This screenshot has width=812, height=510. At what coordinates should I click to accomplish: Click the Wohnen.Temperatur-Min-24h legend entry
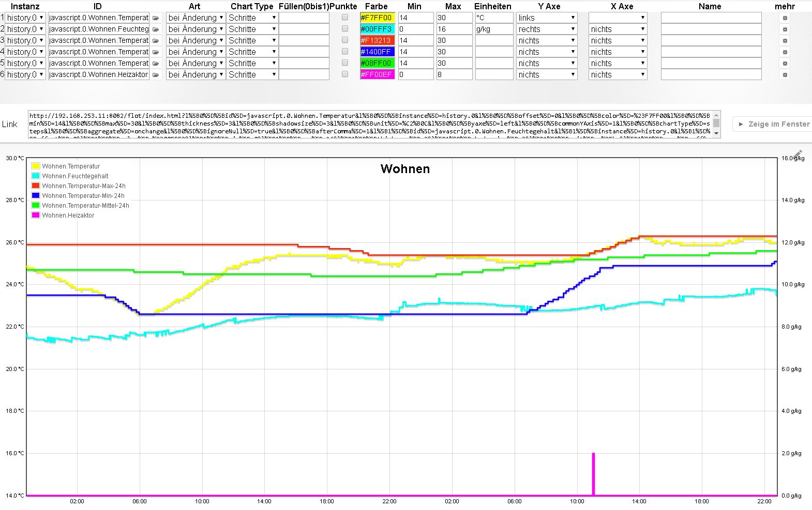[78, 196]
